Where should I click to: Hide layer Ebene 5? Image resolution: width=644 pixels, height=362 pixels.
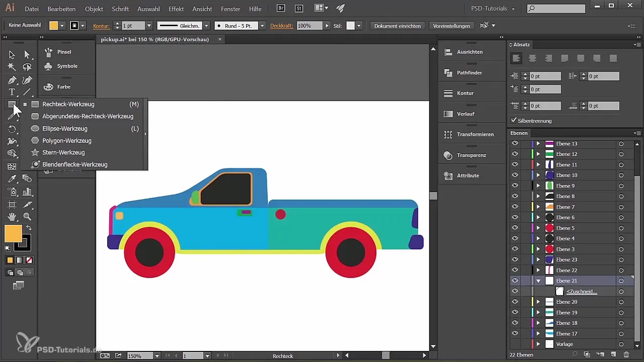tap(515, 228)
